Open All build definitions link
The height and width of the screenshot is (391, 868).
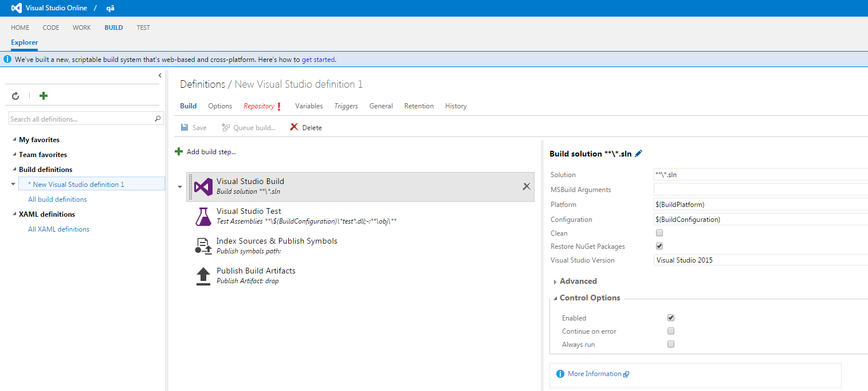[57, 200]
